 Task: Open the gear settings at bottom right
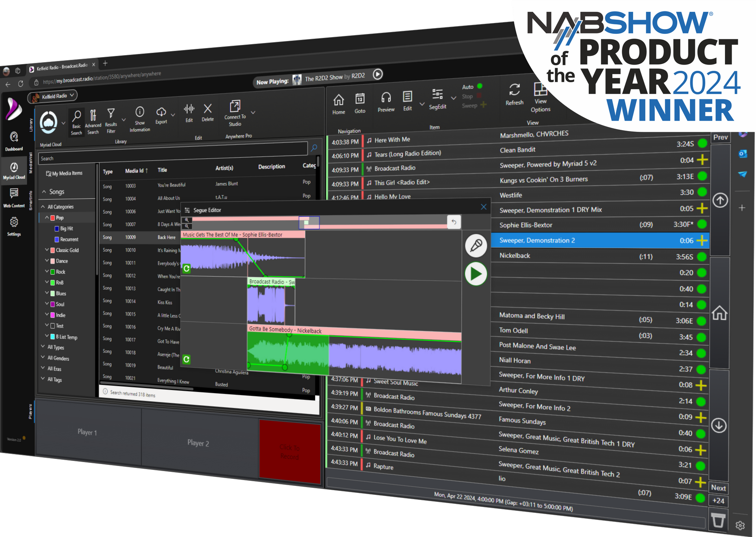(x=740, y=526)
